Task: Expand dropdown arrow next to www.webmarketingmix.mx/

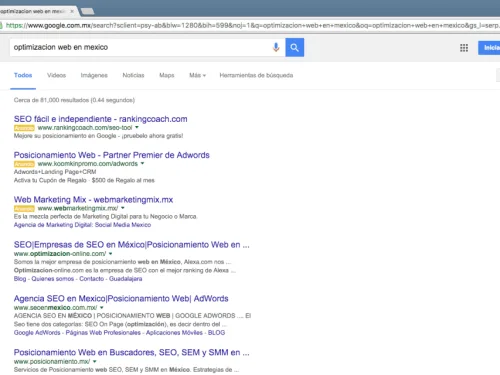Action: pos(123,208)
